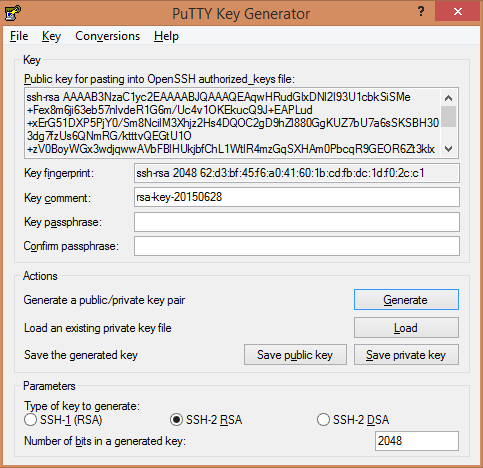Click Load to open existing private key

coord(406,328)
